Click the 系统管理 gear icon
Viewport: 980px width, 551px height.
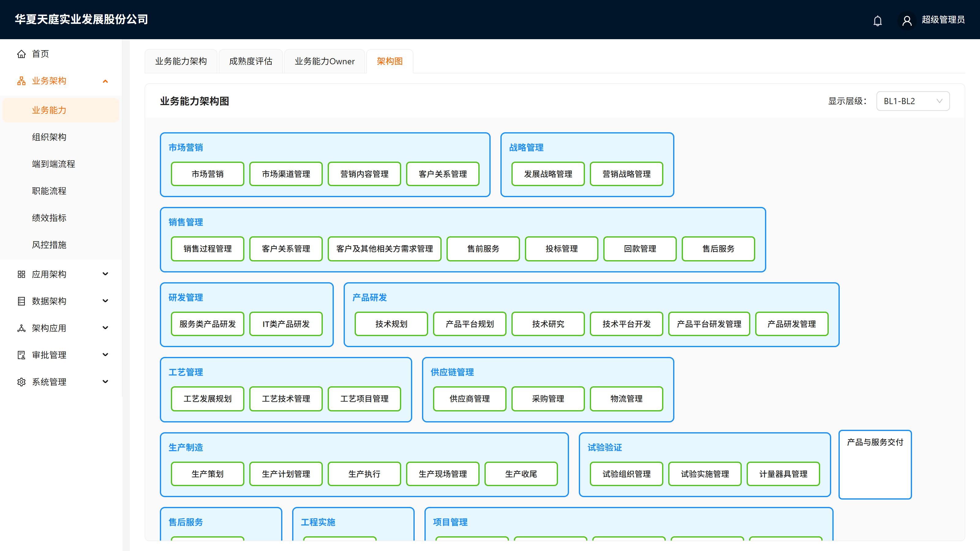[x=21, y=382]
